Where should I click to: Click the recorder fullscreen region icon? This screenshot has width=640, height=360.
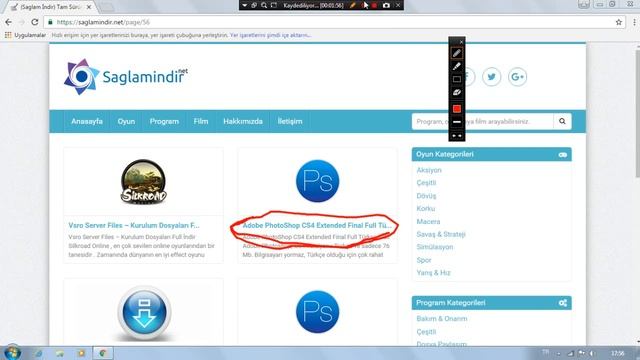(274, 5)
